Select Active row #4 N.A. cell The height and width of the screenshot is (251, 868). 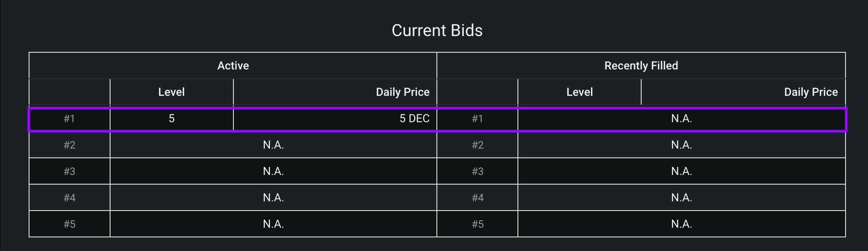273,198
